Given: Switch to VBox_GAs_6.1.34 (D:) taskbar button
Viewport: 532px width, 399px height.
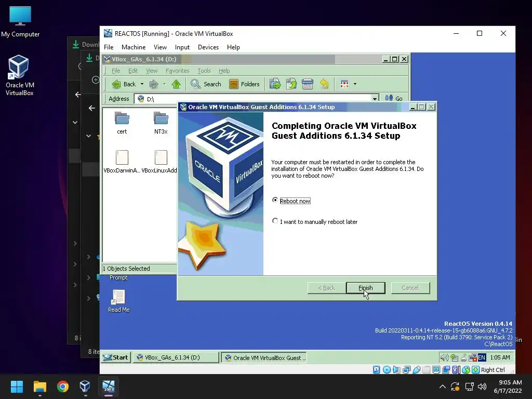Looking at the screenshot, I should (176, 357).
